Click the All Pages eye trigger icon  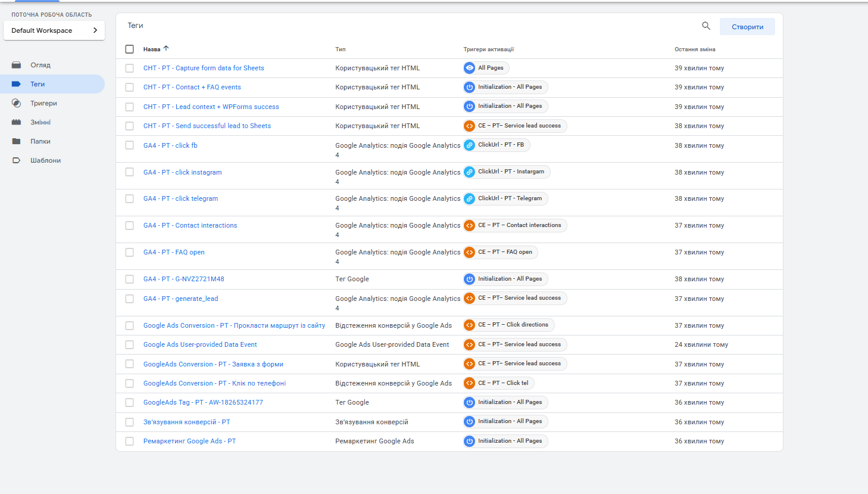(x=470, y=68)
